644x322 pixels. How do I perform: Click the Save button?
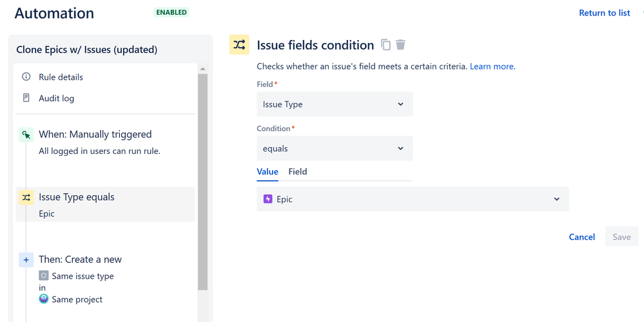click(621, 237)
